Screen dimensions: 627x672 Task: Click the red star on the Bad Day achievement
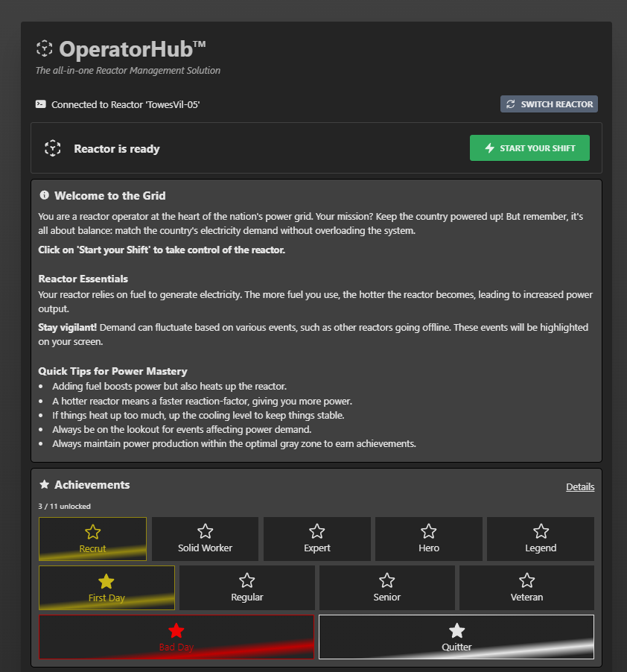176,630
